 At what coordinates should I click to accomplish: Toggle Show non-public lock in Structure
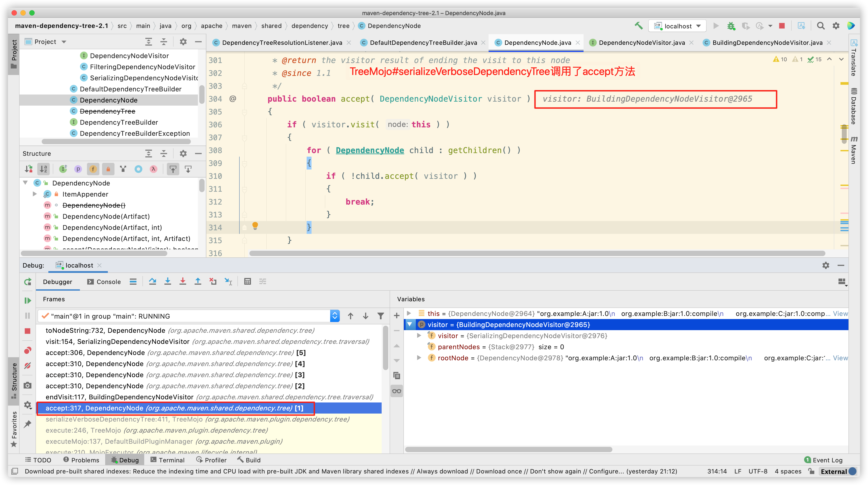click(x=108, y=169)
